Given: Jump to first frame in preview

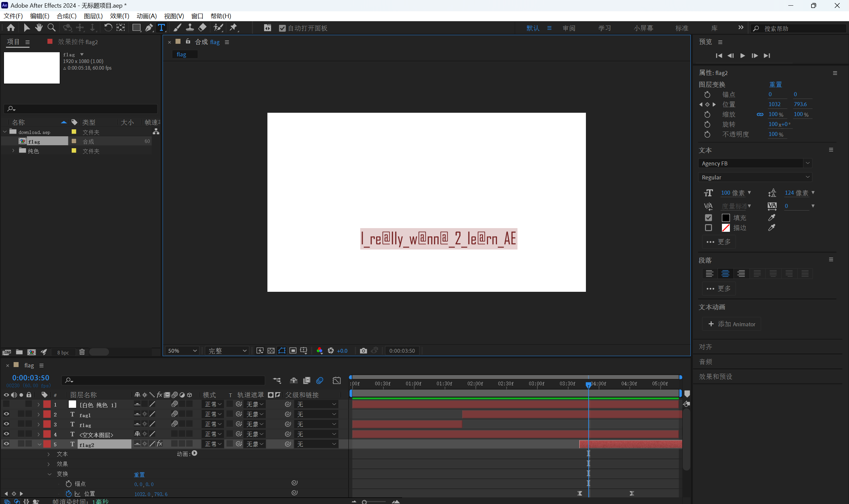Looking at the screenshot, I should 719,55.
